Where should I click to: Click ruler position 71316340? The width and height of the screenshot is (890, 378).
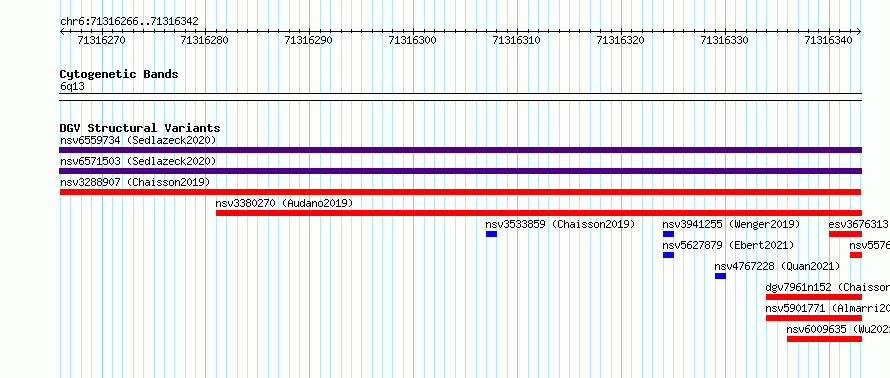coord(829,40)
